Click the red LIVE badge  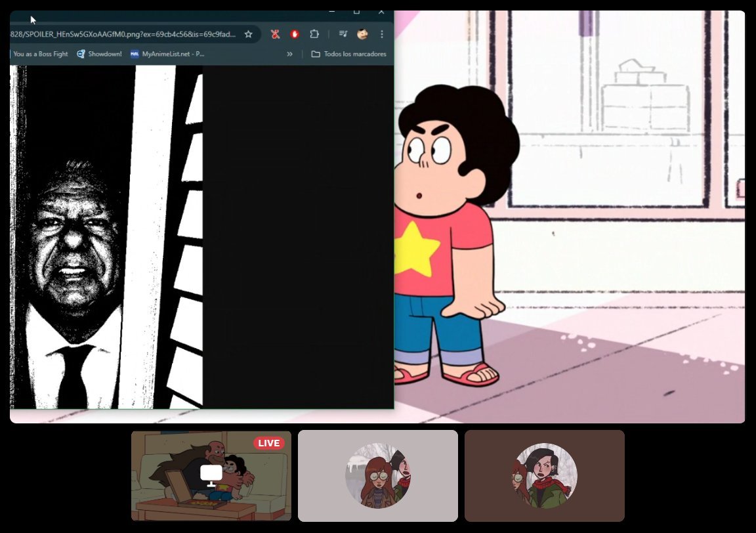[269, 443]
